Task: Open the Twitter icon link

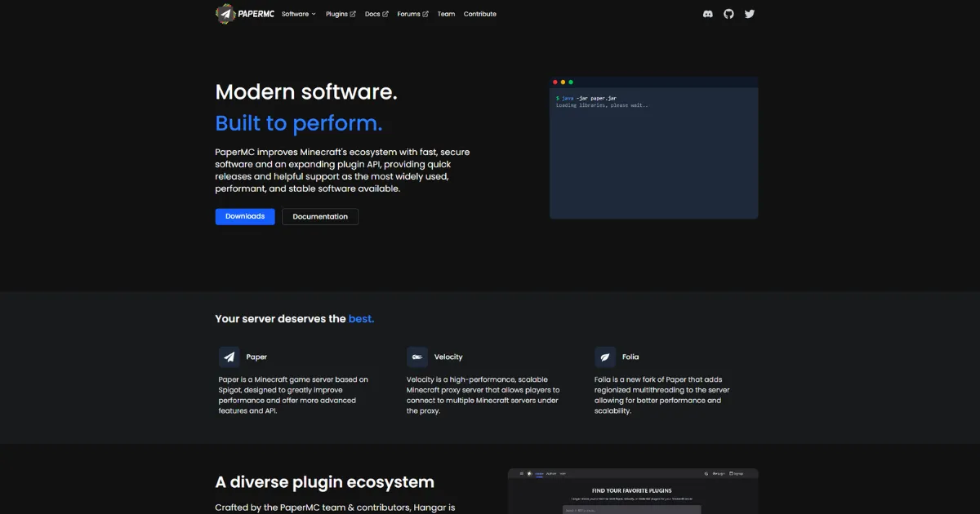Action: tap(750, 14)
